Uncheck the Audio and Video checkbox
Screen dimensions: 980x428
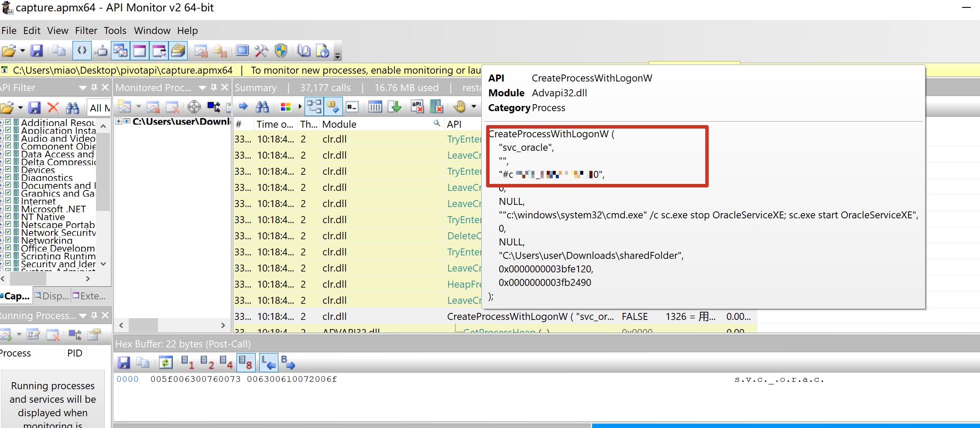pyautogui.click(x=8, y=138)
